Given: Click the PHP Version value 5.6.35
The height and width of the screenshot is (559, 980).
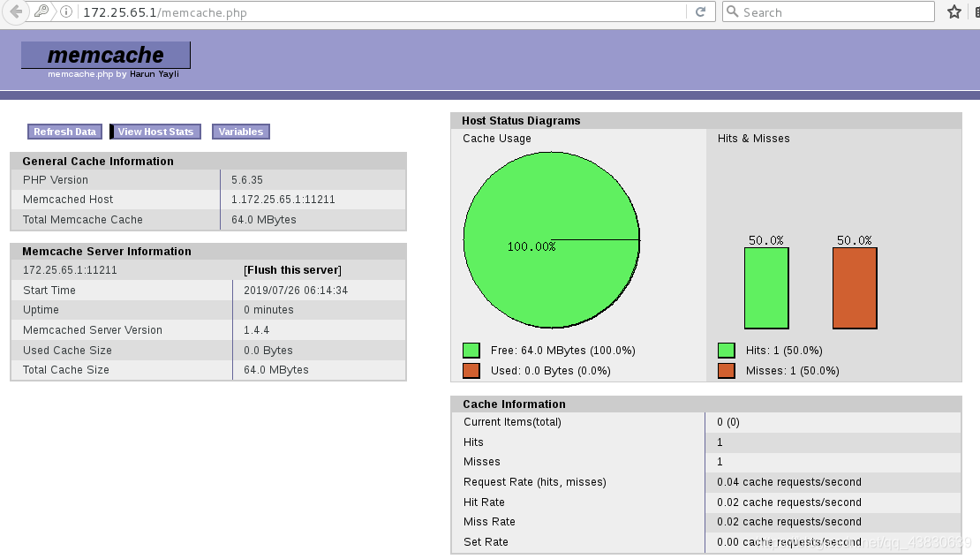Looking at the screenshot, I should [247, 180].
